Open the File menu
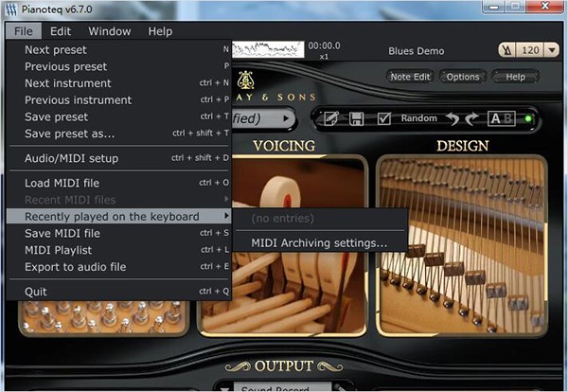This screenshot has width=568, height=392. pos(24,31)
